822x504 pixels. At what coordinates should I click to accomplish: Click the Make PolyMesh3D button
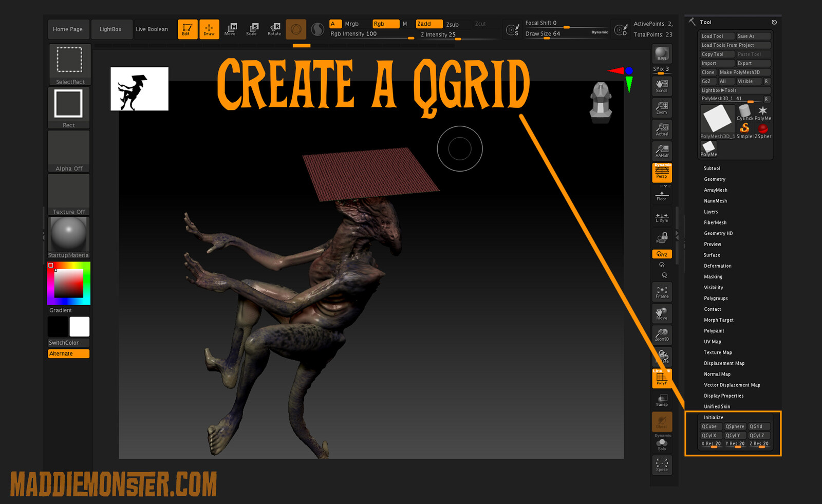click(744, 72)
